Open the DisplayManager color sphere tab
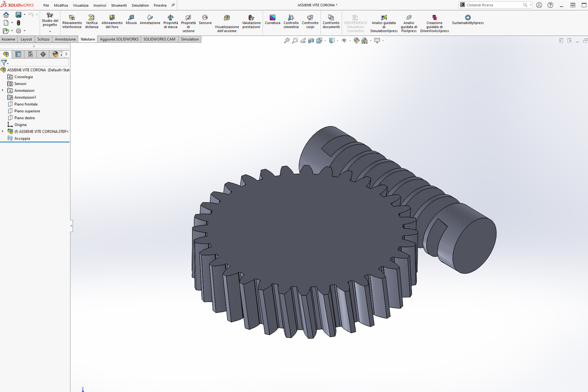This screenshot has width=588, height=392. click(55, 54)
